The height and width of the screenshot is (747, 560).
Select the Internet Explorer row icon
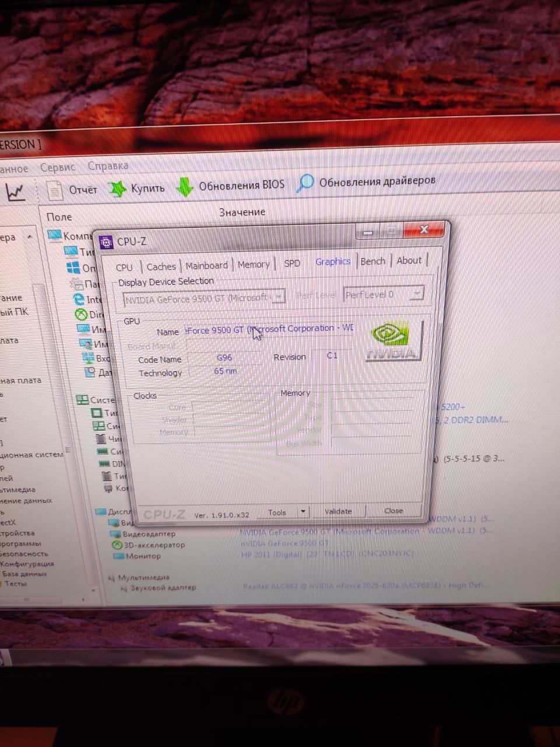[79, 299]
